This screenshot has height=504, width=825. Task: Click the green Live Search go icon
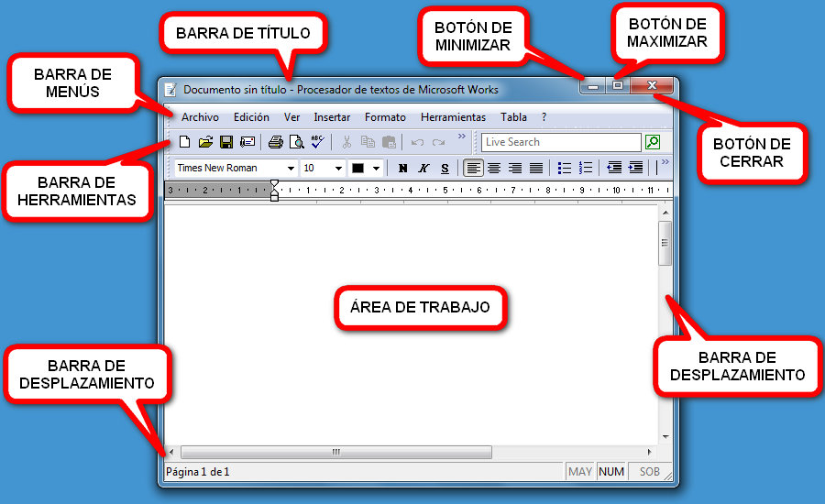pyautogui.click(x=653, y=142)
